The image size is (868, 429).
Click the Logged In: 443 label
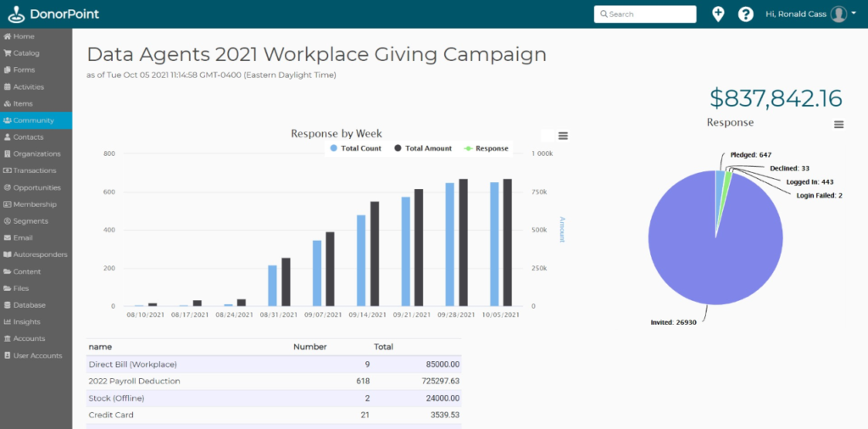click(x=810, y=181)
